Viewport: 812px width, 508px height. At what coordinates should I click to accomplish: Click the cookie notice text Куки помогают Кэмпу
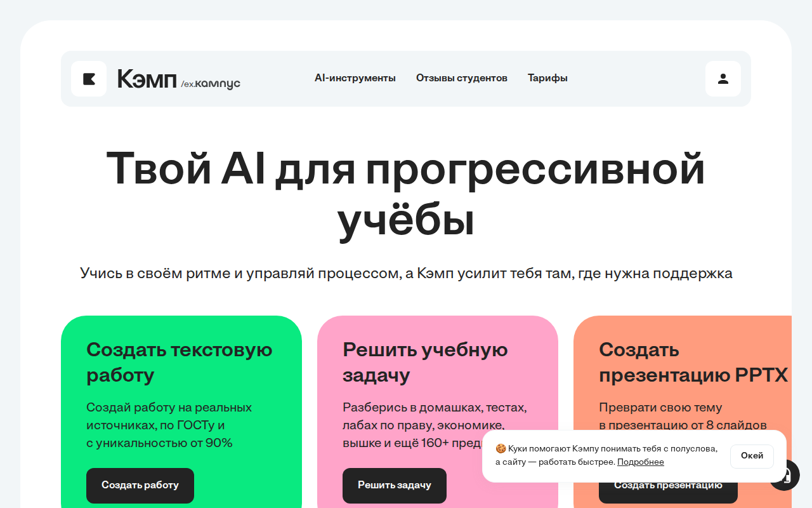pyautogui.click(x=606, y=455)
